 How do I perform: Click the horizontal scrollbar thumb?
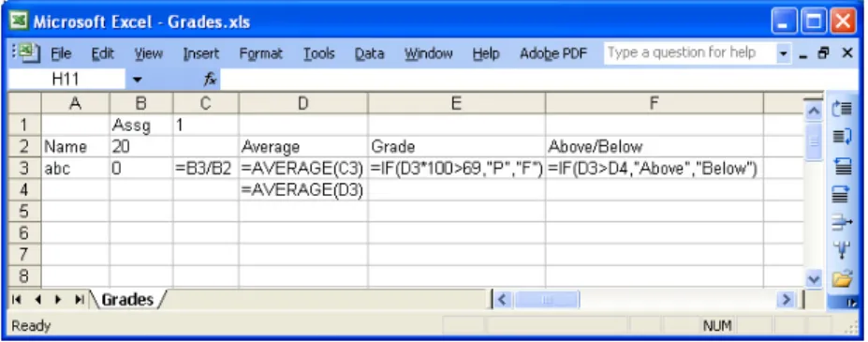(x=547, y=300)
